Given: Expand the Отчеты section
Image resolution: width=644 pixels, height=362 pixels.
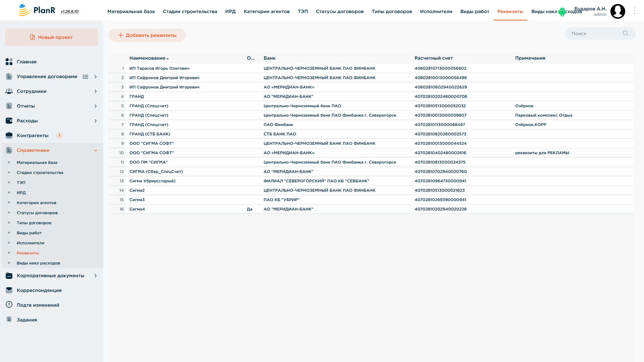Looking at the screenshot, I should tap(96, 106).
